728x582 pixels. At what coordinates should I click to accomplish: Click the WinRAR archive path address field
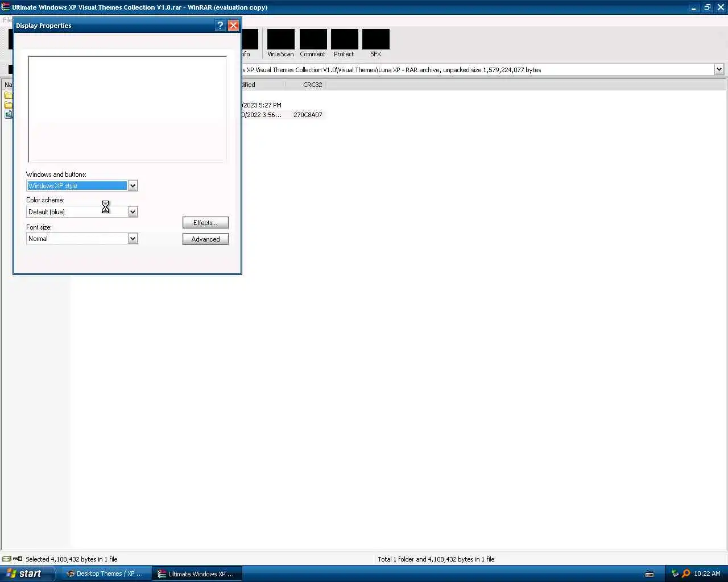(x=477, y=70)
